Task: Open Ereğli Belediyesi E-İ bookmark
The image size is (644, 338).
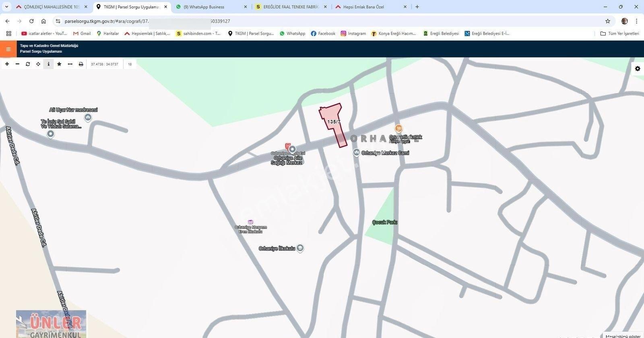Action: point(487,33)
